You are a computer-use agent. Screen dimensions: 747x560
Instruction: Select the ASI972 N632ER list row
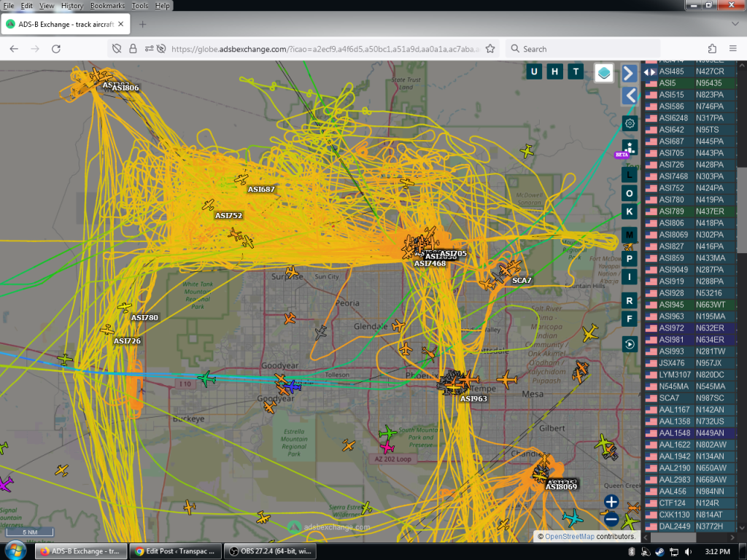[690, 328]
